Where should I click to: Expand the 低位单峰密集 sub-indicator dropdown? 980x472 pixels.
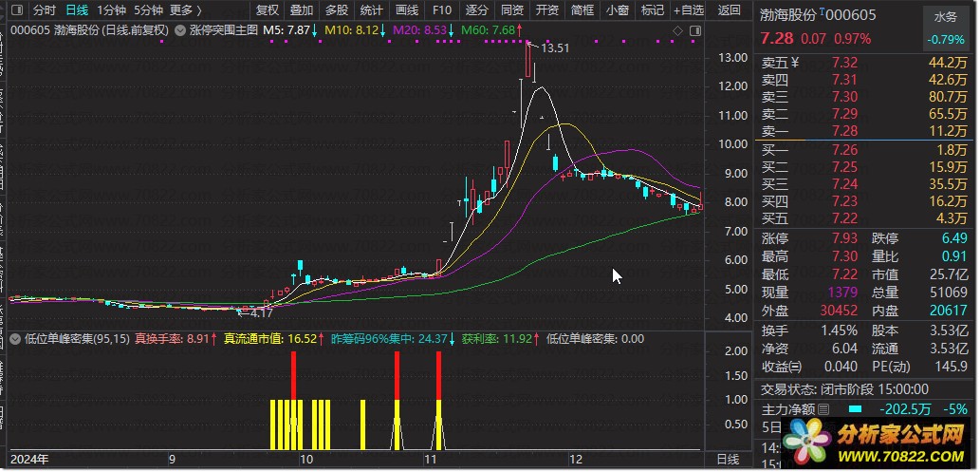pos(16,339)
